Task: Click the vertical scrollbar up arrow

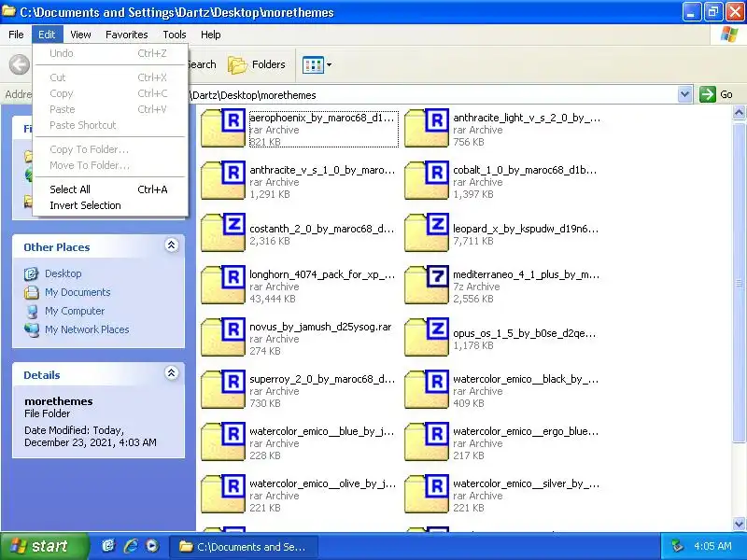Action: pos(739,112)
